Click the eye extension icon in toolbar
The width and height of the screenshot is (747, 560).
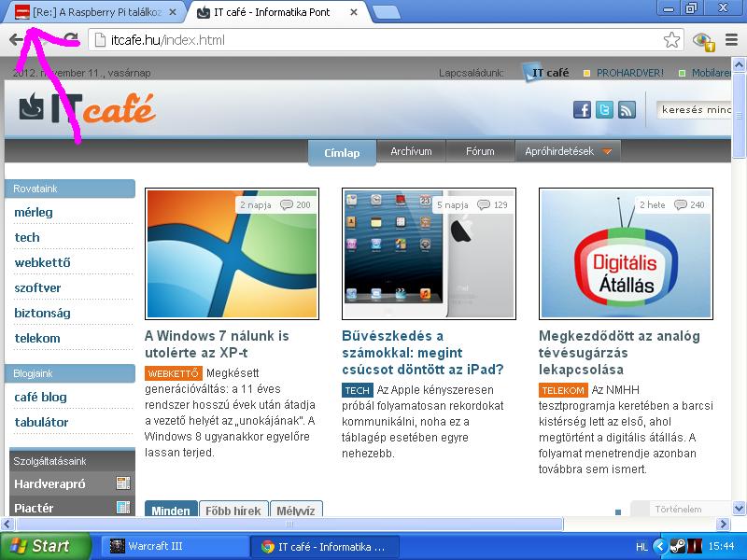tap(701, 40)
